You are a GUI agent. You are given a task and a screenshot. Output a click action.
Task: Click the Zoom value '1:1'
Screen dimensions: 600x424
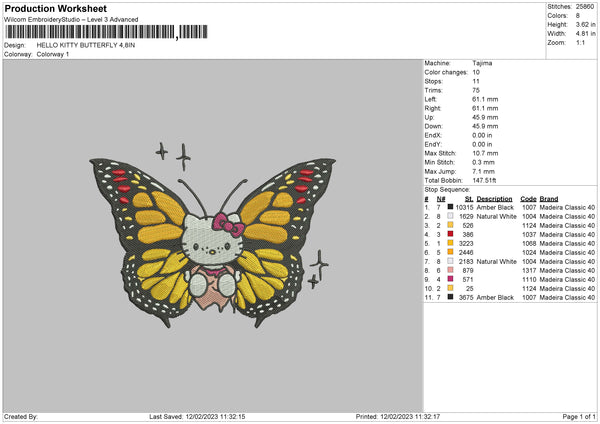[x=580, y=43]
